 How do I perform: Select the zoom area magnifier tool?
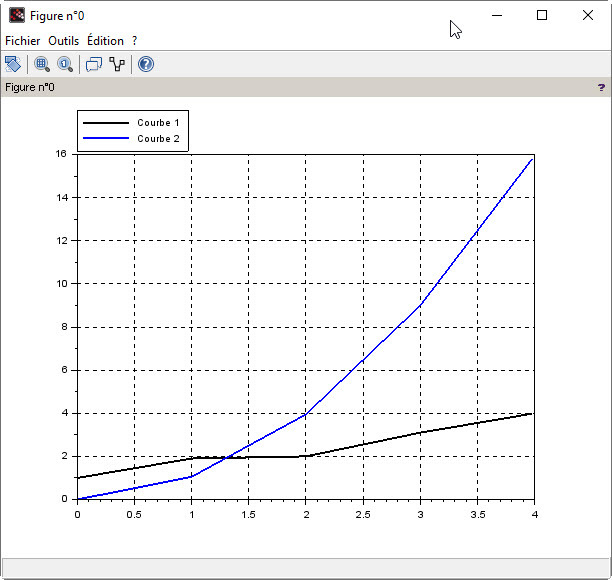(42, 64)
